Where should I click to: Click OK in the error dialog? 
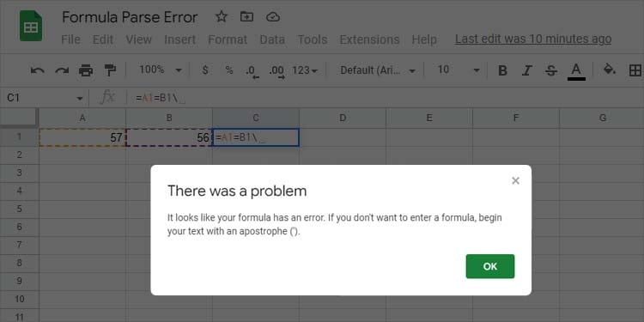pyautogui.click(x=490, y=266)
